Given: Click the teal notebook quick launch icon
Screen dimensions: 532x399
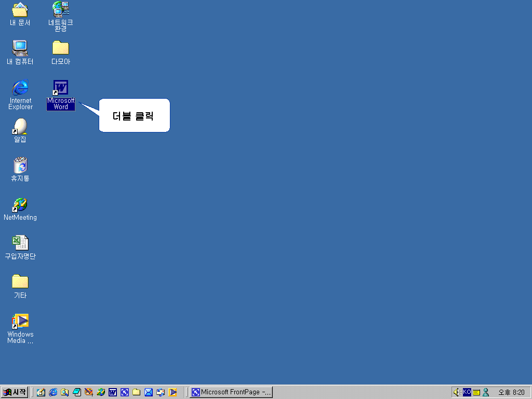Looking at the screenshot, I should (x=77, y=392).
